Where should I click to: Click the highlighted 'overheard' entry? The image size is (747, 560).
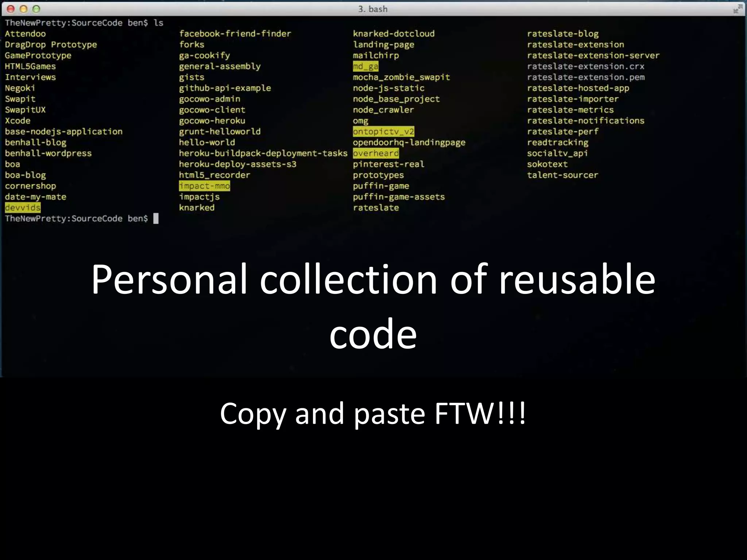pyautogui.click(x=376, y=153)
